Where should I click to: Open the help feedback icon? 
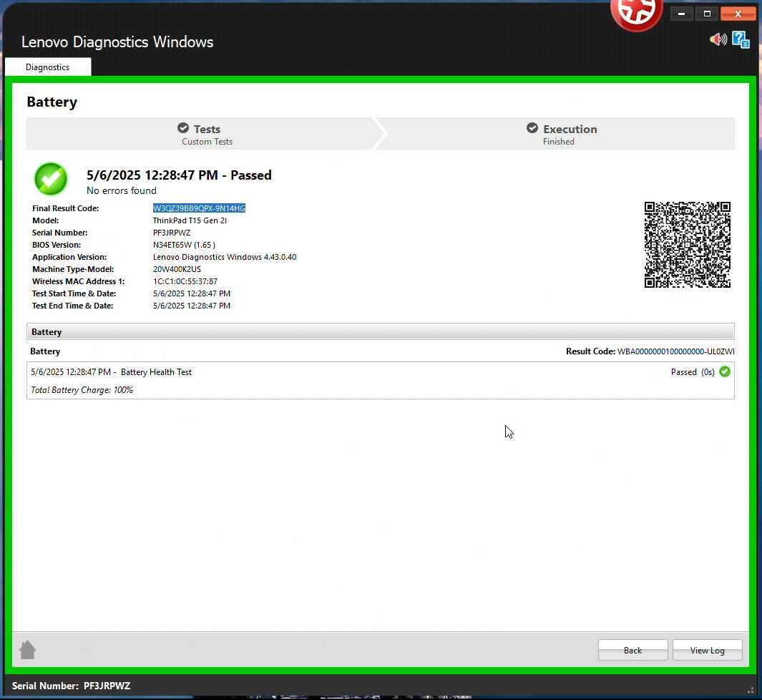tap(741, 39)
